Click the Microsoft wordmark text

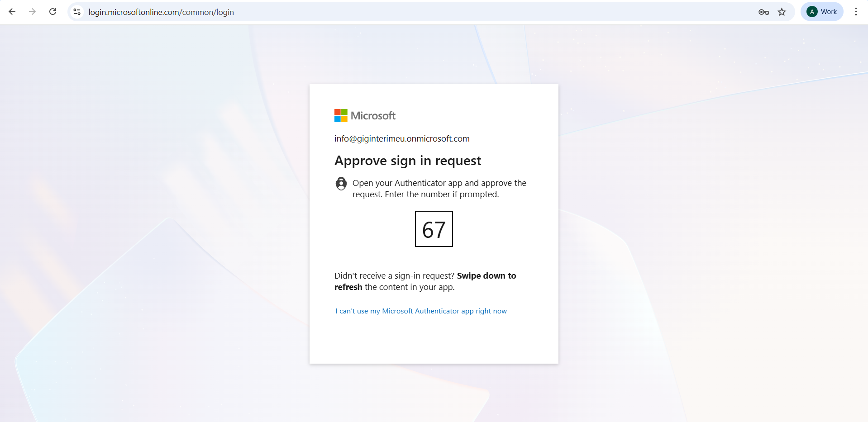[x=373, y=116]
